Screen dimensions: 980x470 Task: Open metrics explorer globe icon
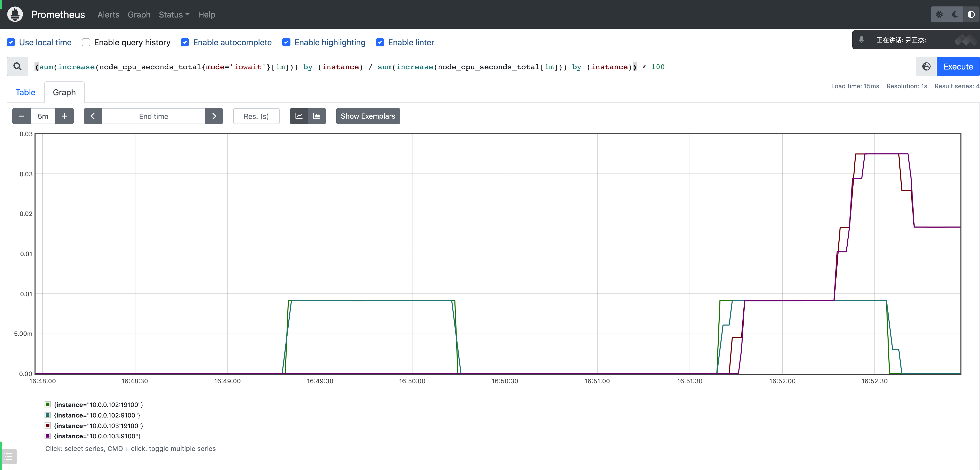click(926, 67)
